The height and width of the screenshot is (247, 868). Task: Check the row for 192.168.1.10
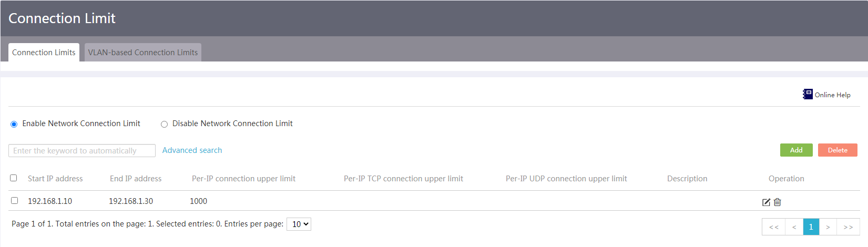[14, 200]
